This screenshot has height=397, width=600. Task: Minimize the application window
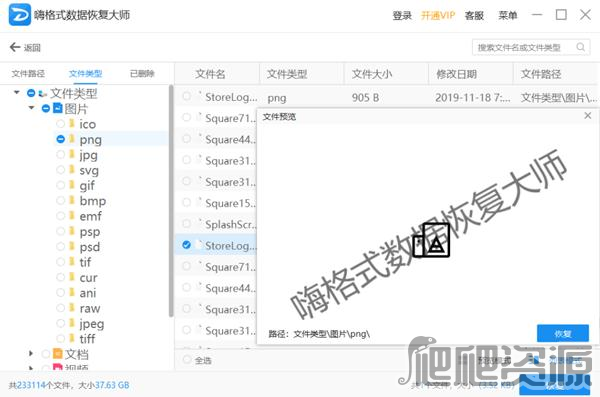point(537,15)
